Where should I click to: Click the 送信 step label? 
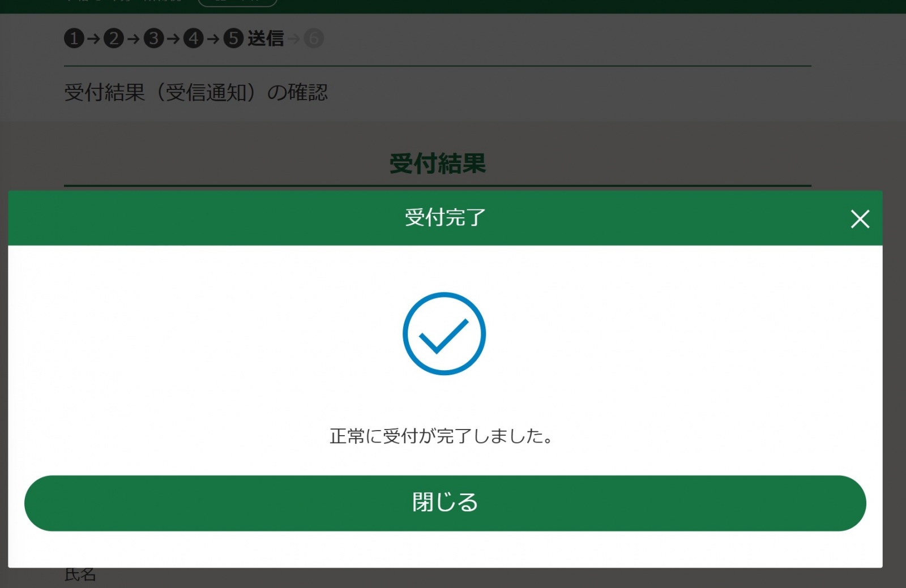point(266,38)
